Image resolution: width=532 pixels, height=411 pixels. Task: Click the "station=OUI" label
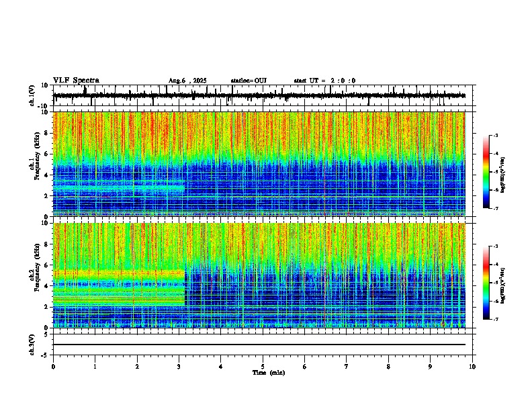coord(249,81)
